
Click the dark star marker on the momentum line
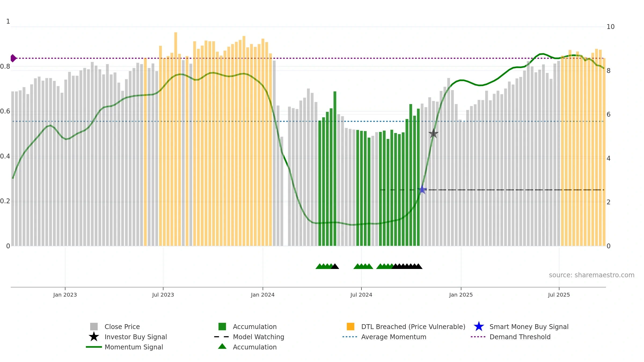(433, 133)
